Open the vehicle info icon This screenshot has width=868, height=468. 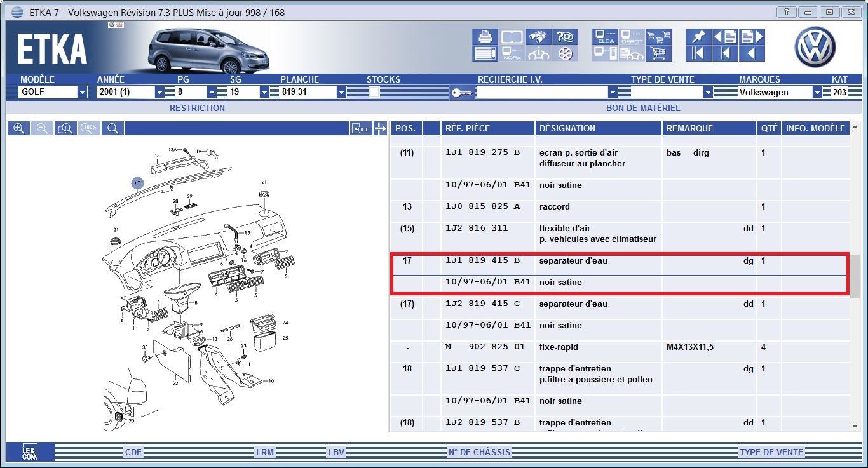538,53
